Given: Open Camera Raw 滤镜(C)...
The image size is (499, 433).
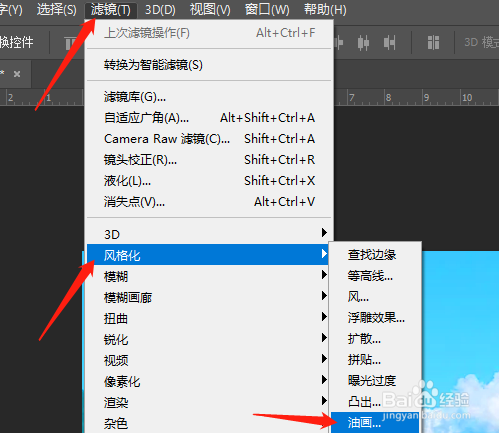Looking at the screenshot, I should point(209,139).
